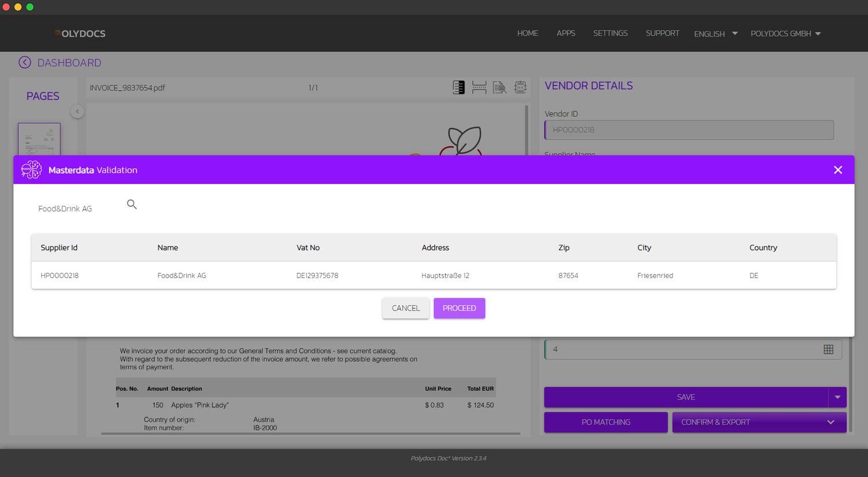Go to the APPS section
The image size is (868, 477).
click(x=565, y=33)
